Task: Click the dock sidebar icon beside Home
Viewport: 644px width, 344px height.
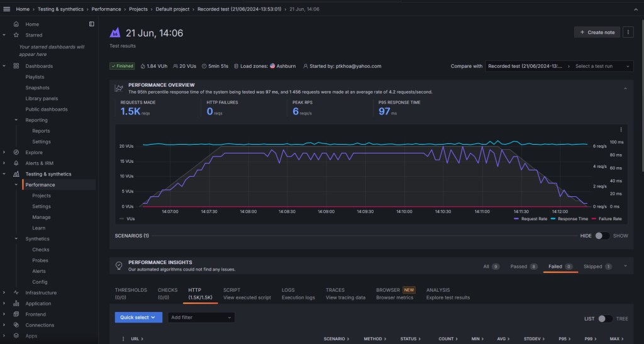Action: [x=91, y=24]
